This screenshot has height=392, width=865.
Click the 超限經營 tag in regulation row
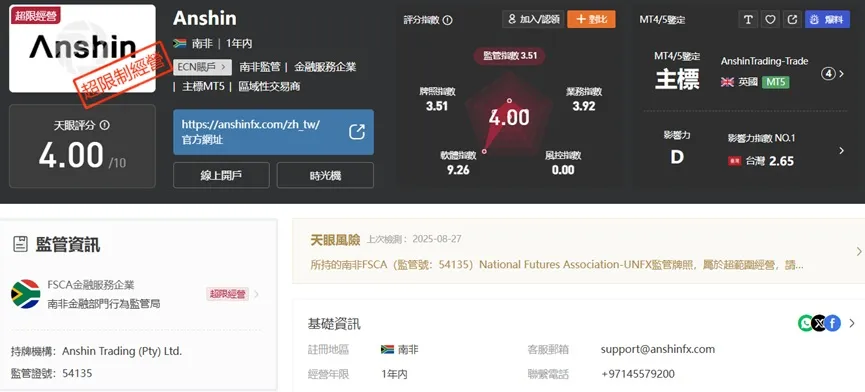pos(227,294)
